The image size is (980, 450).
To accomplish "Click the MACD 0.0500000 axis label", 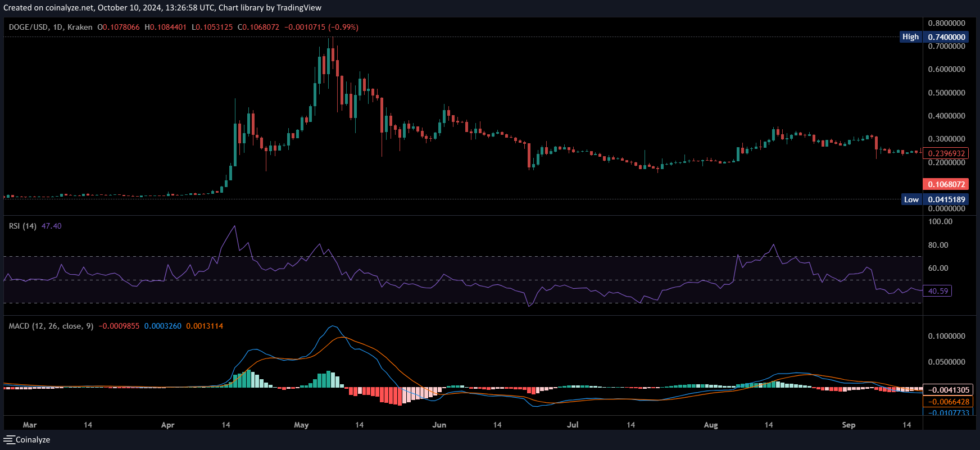I will tap(946, 362).
